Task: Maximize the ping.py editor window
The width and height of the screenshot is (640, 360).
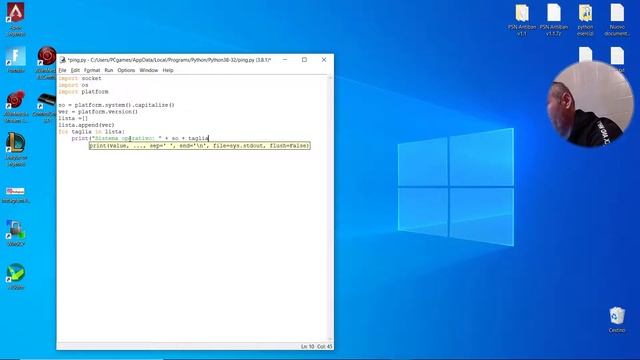Action: point(304,60)
